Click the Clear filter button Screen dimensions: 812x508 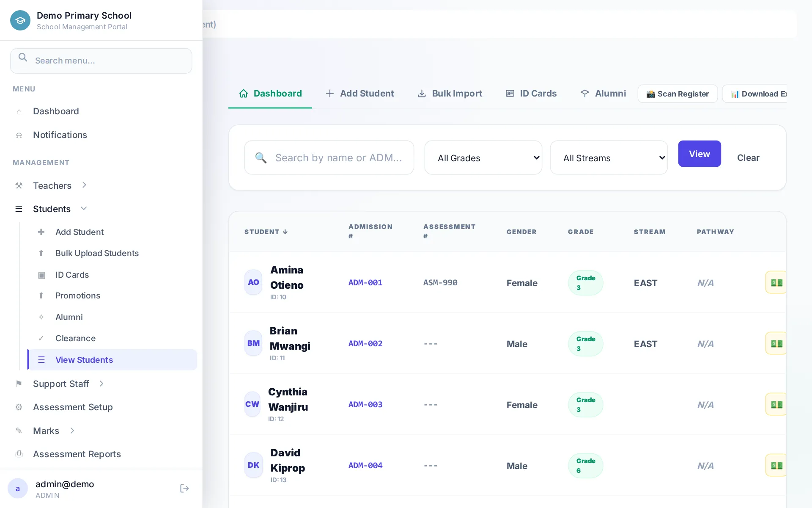tap(748, 157)
